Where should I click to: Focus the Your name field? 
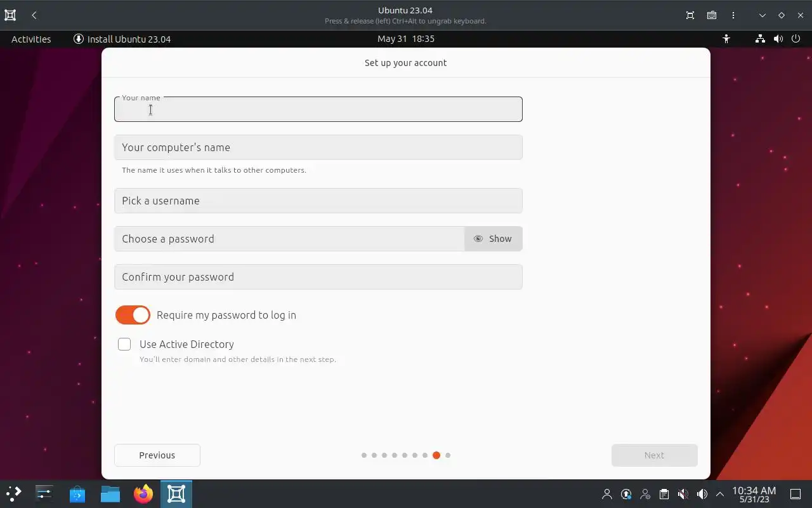click(x=318, y=109)
